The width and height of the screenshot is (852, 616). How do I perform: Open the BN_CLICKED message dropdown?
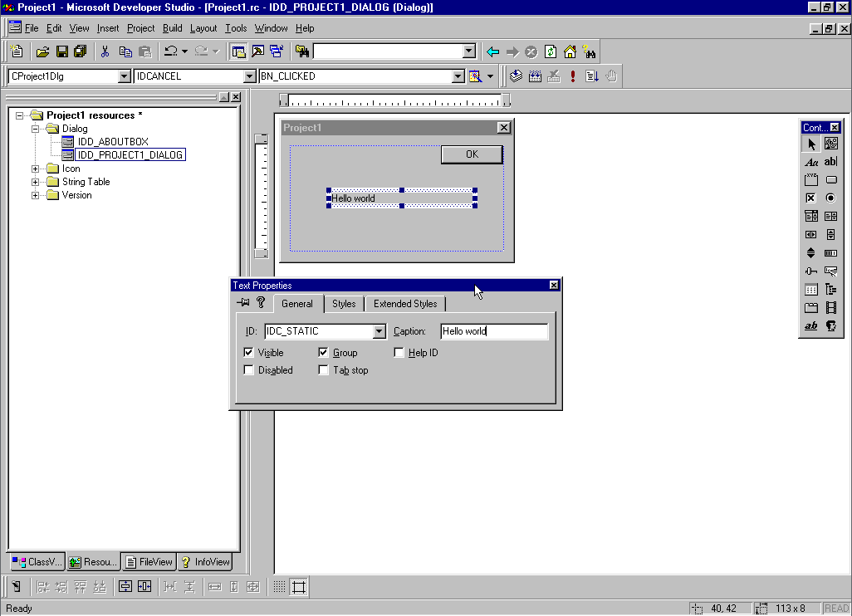(x=458, y=76)
